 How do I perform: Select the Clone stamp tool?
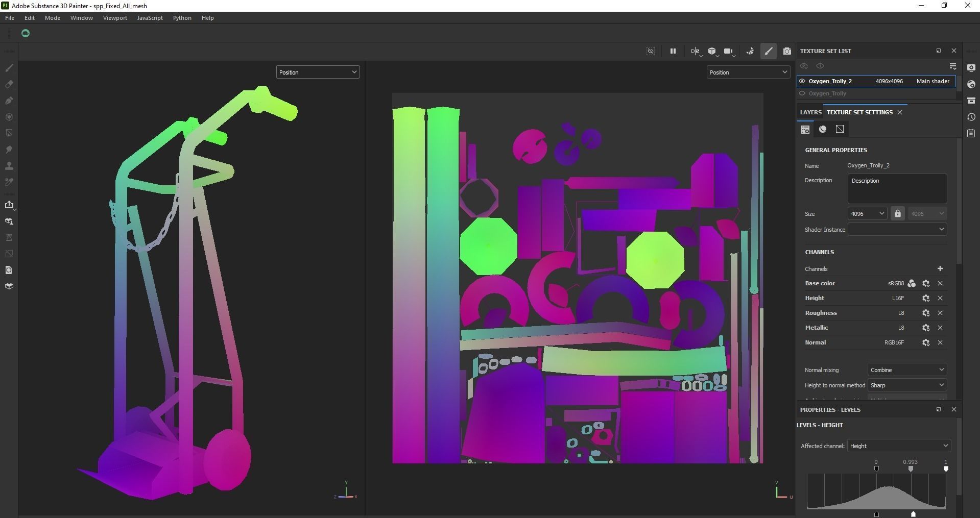pyautogui.click(x=9, y=166)
